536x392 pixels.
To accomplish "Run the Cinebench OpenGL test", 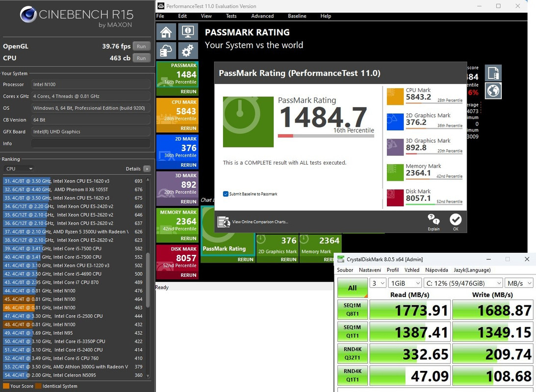I will [x=141, y=47].
